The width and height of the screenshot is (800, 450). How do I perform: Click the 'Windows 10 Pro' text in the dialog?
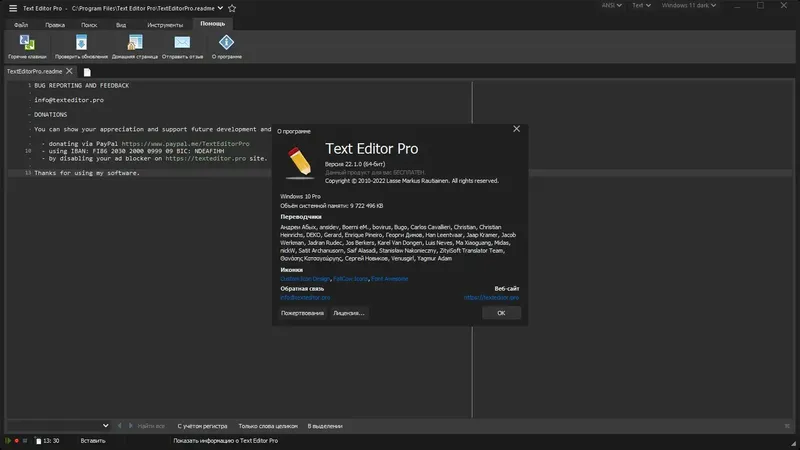(301, 196)
